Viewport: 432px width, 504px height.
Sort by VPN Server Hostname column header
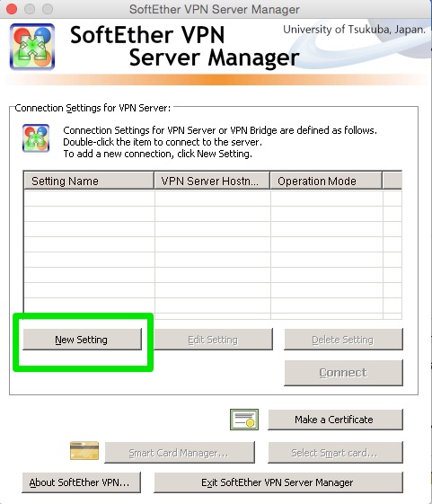click(212, 181)
